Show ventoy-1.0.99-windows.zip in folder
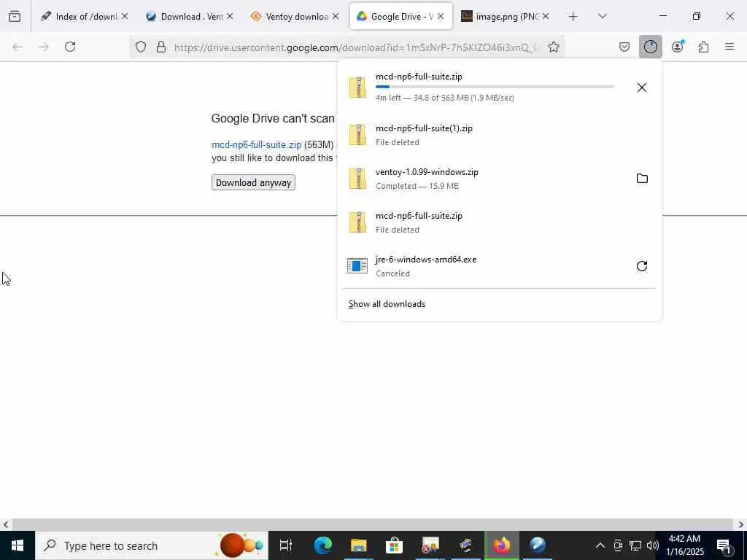 pos(642,179)
